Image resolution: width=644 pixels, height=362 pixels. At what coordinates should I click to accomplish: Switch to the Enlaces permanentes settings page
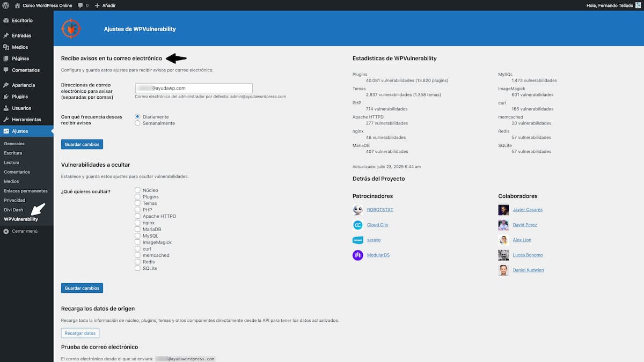point(26,190)
